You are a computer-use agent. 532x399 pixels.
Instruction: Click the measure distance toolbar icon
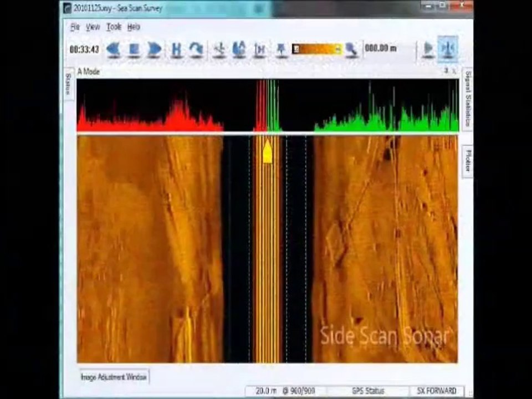[x=260, y=49]
